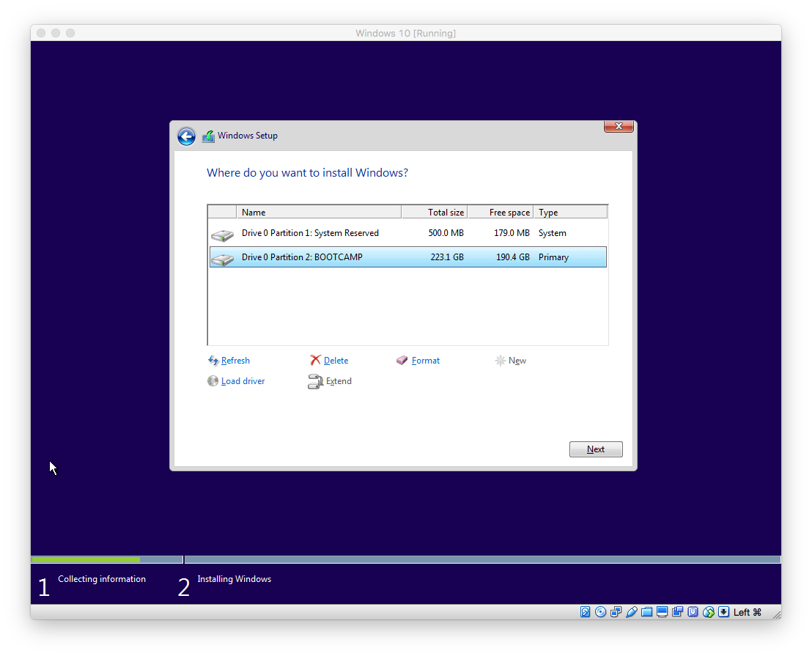Click the macOS zoom window button
This screenshot has width=812, height=656.
70,33
